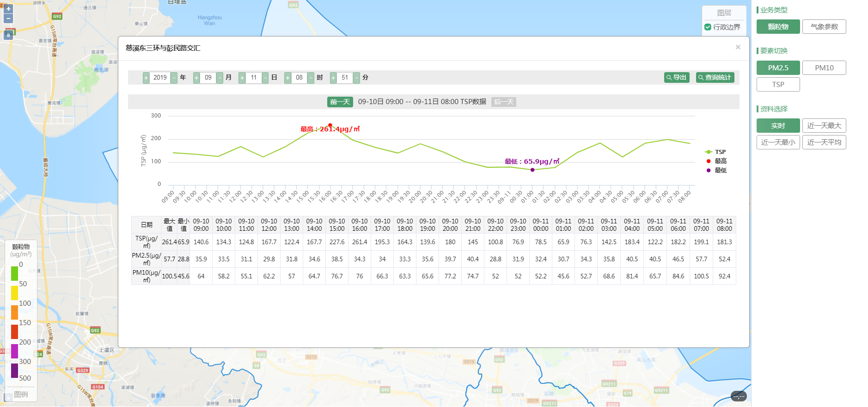Click the PM10(μg/㎡) row label
The height and width of the screenshot is (407, 868).
(x=147, y=276)
